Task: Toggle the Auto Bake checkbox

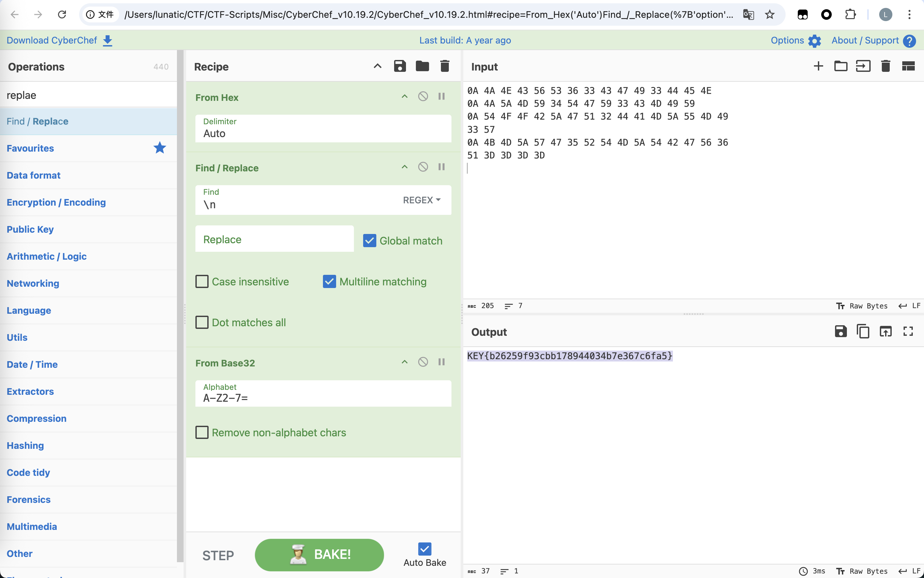Action: [425, 549]
